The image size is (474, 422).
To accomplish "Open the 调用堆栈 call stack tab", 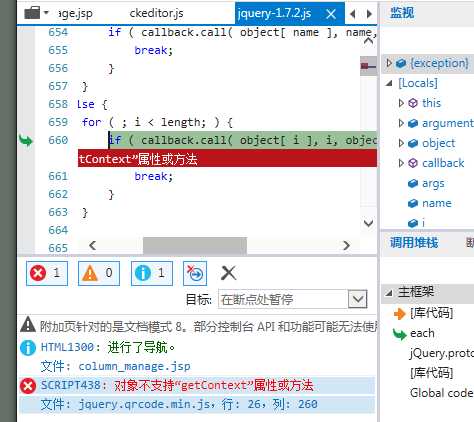I will coord(414,243).
